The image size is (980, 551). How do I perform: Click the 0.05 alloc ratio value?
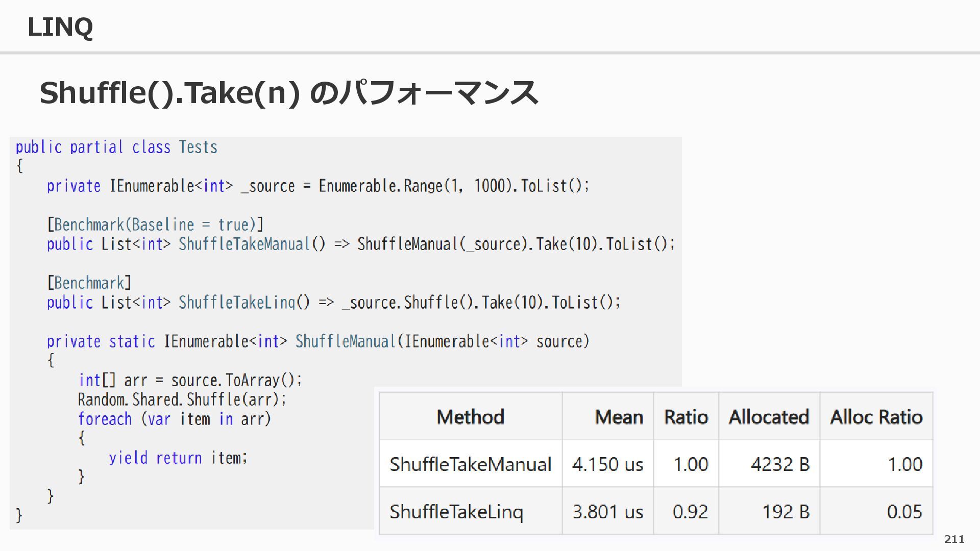click(x=904, y=511)
